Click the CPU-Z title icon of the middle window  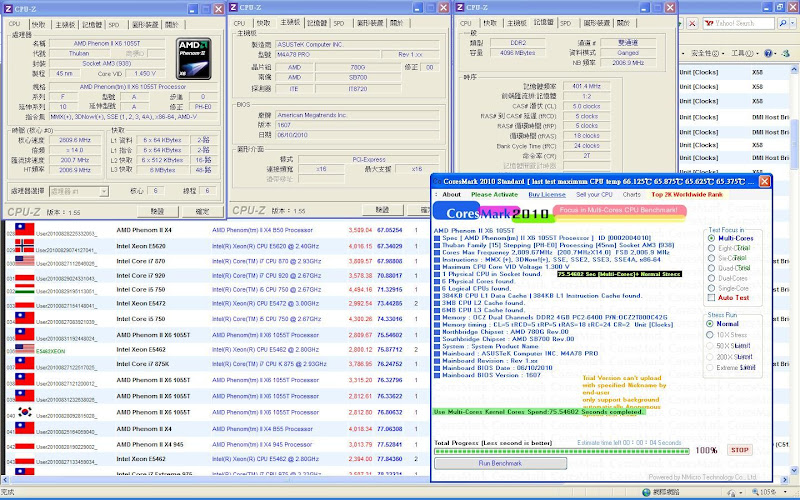point(233,7)
